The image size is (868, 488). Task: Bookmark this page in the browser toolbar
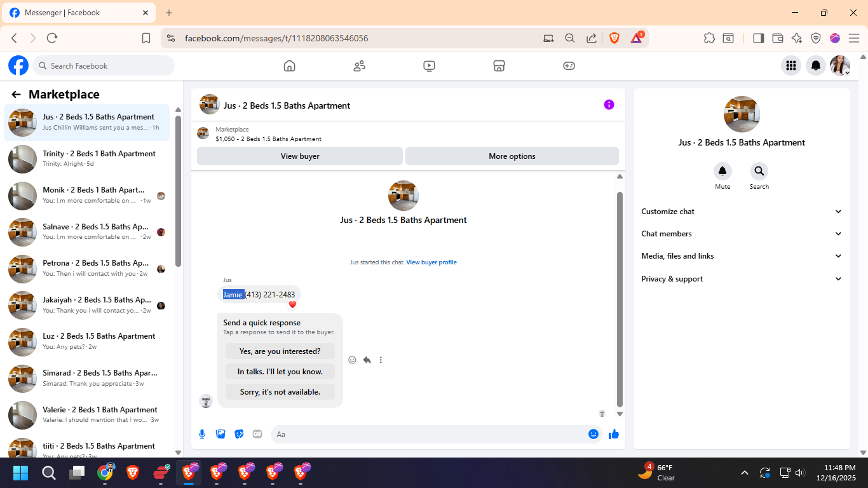click(x=146, y=38)
